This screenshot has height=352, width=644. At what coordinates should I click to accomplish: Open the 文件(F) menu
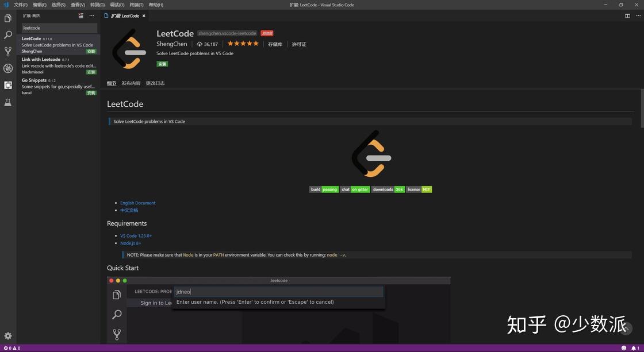(21, 5)
